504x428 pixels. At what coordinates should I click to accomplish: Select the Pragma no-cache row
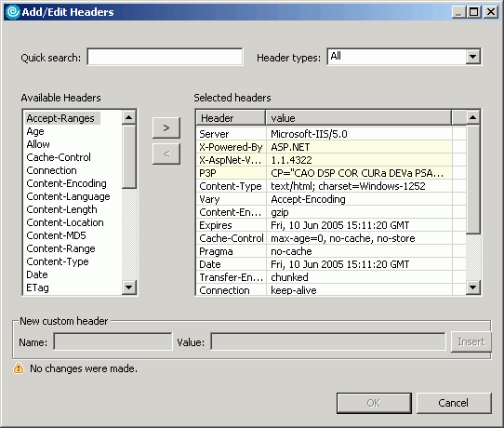331,251
